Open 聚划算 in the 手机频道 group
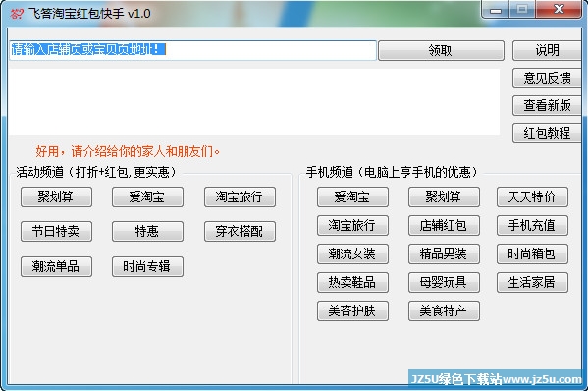The image size is (588, 391). 444,197
